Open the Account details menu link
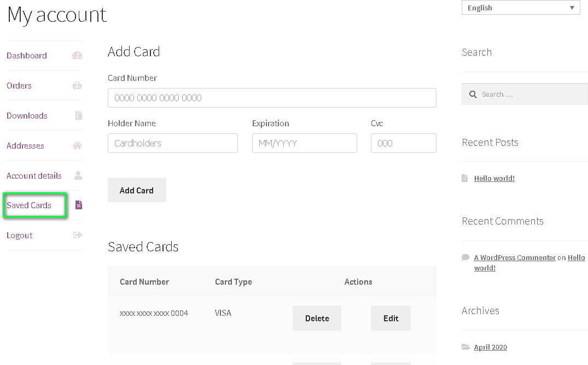The width and height of the screenshot is (588, 365). [34, 176]
